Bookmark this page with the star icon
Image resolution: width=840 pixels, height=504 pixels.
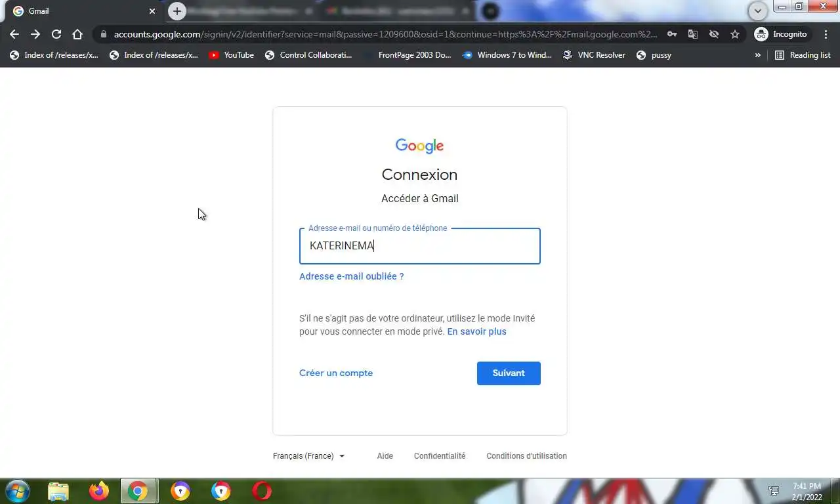tap(735, 34)
